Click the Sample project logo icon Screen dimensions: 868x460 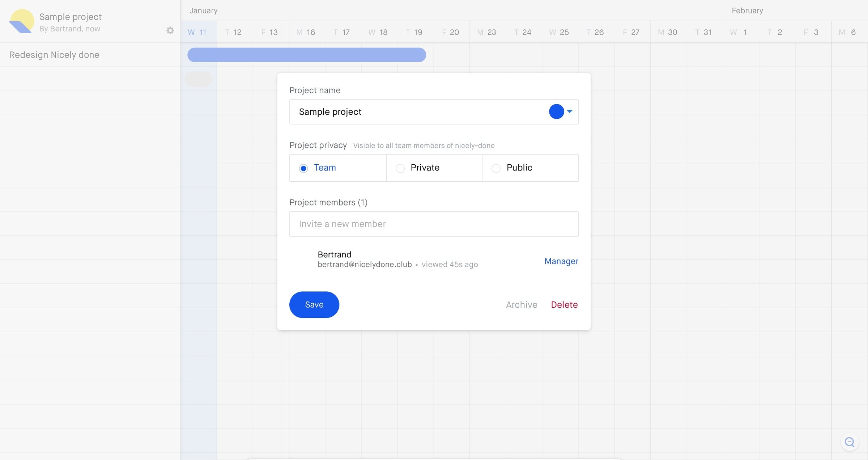[21, 21]
